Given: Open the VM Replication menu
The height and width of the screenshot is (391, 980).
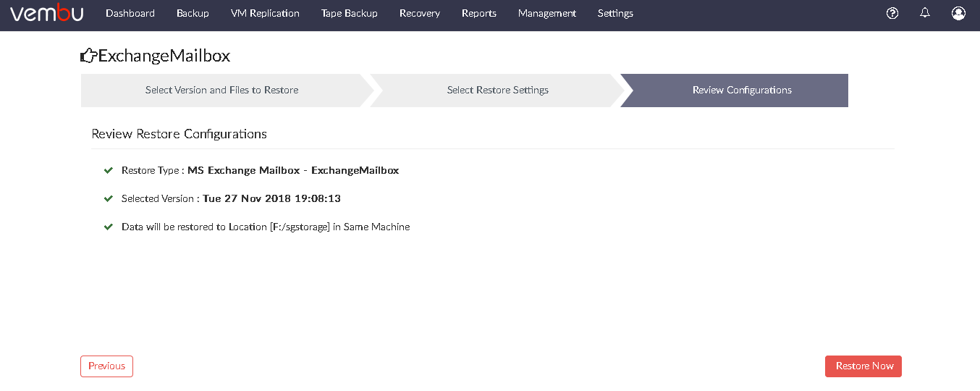Looking at the screenshot, I should pos(265,13).
